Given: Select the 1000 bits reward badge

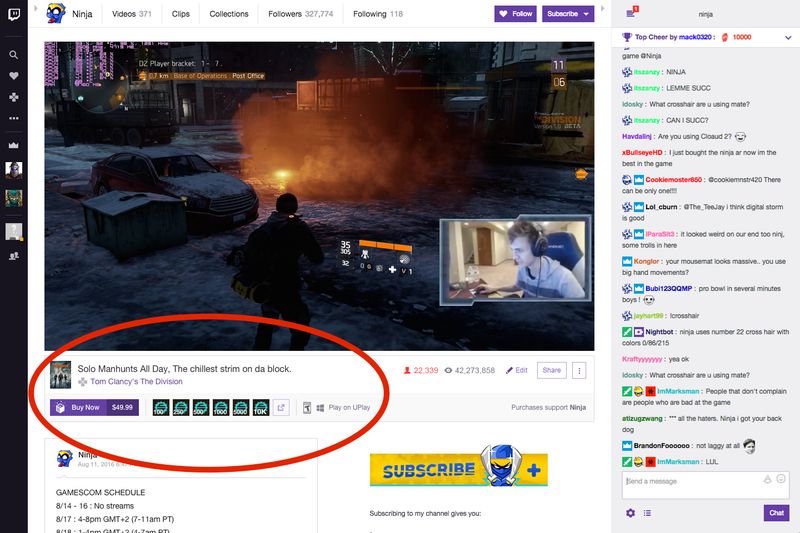Looking at the screenshot, I should click(220, 408).
